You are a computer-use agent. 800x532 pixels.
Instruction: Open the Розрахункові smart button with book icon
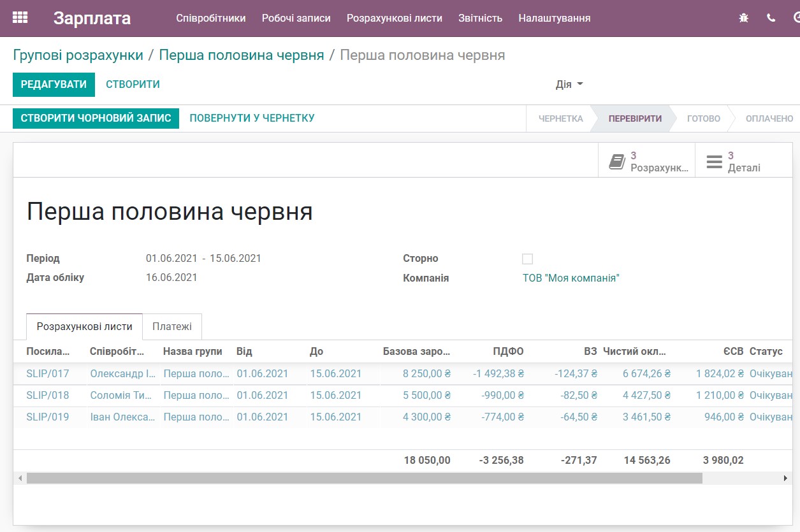pos(646,160)
